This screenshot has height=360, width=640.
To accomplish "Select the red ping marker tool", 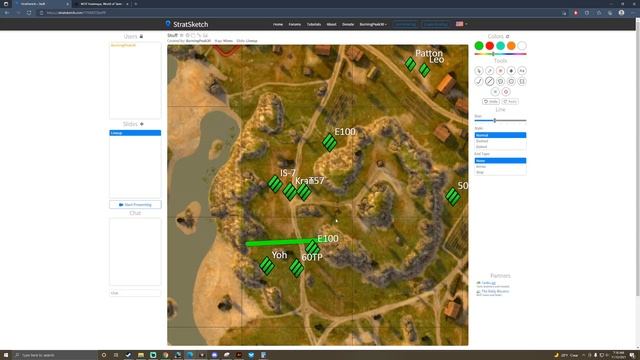I will click(x=500, y=71).
